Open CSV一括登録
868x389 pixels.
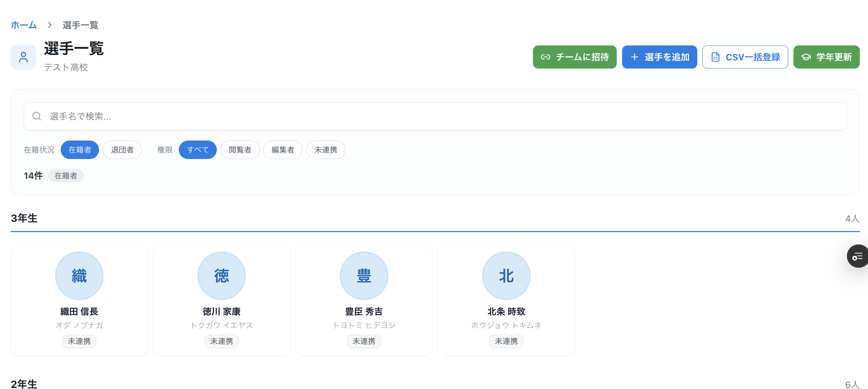point(745,57)
